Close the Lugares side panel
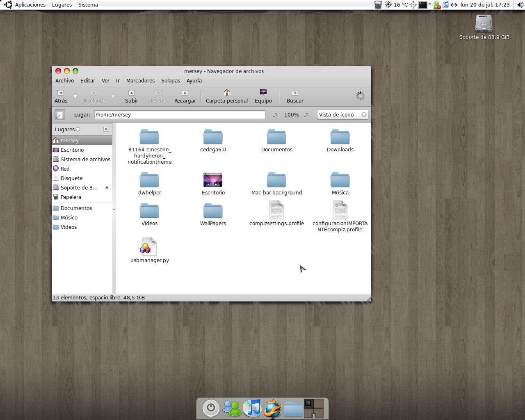The width and height of the screenshot is (525, 420). coord(106,129)
